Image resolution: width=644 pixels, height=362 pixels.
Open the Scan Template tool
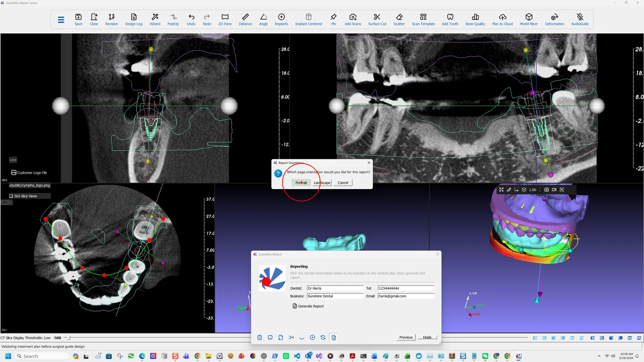(423, 19)
